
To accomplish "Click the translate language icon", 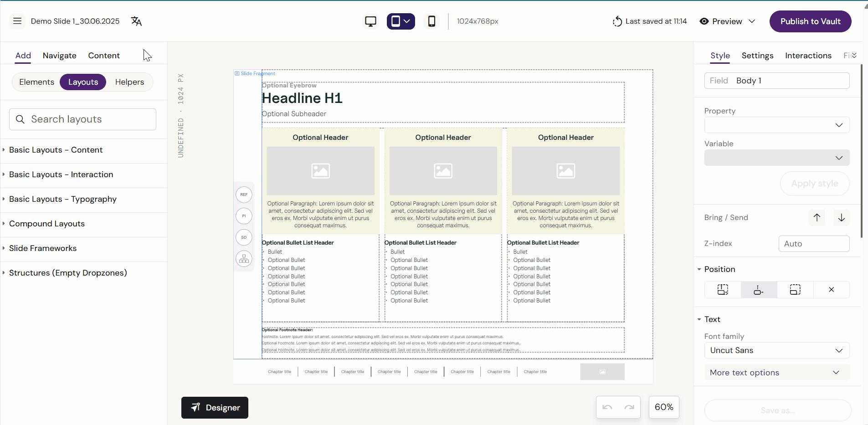I will [136, 21].
